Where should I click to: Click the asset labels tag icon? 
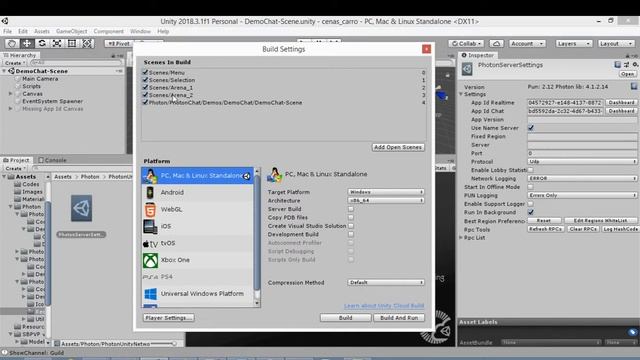pos(632,332)
